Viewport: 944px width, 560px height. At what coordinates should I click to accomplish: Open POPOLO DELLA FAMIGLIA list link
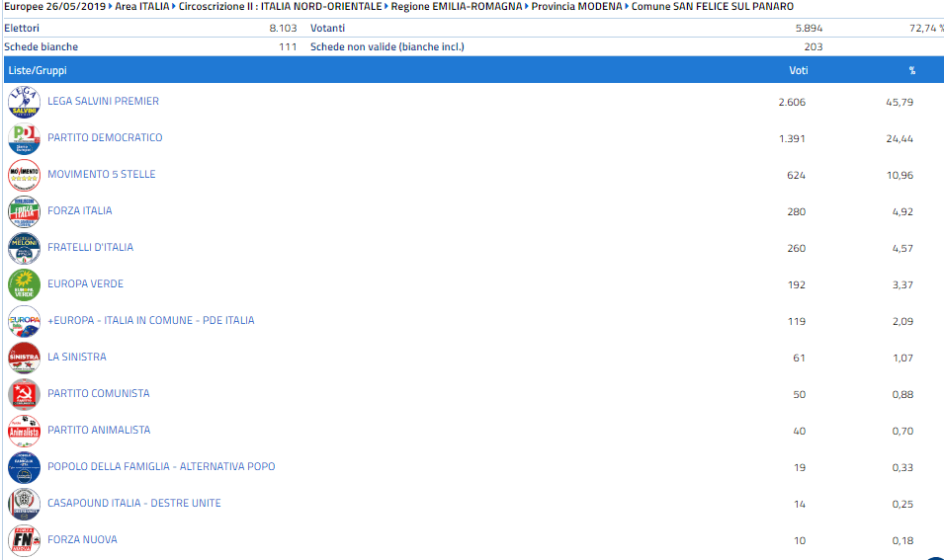(161, 467)
